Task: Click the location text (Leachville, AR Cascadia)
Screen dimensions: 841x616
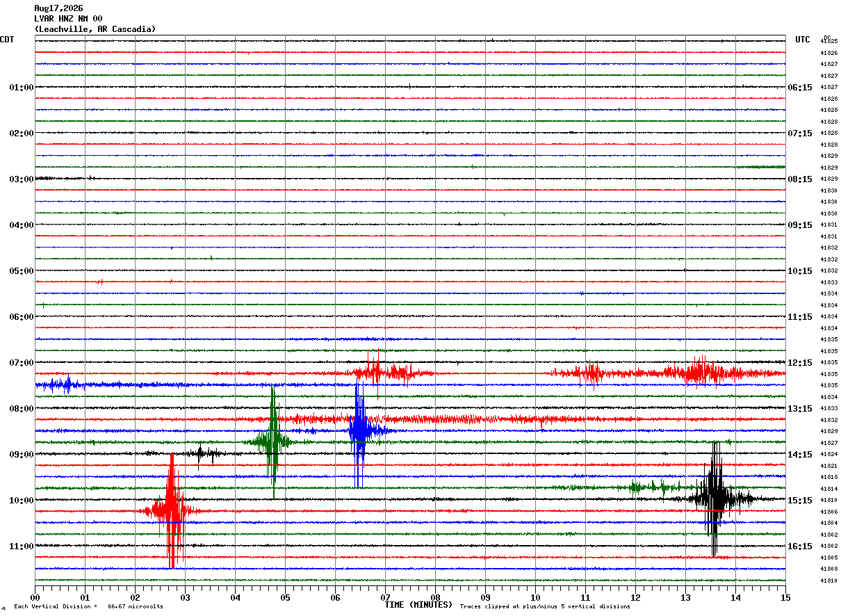Action: [95, 29]
